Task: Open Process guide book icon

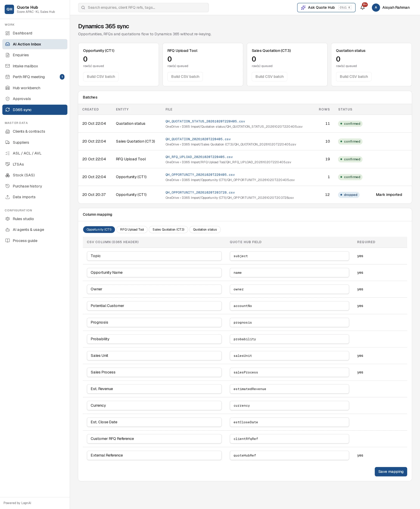Action: (8, 241)
